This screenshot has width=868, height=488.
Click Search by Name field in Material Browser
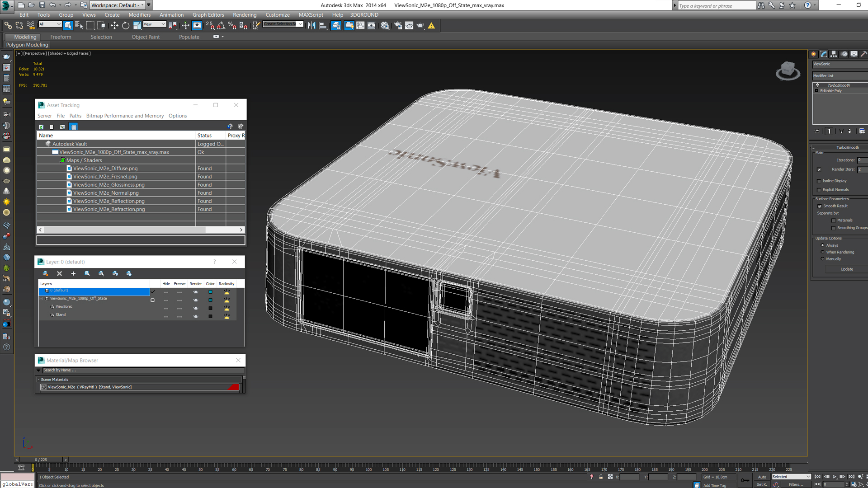coord(142,370)
